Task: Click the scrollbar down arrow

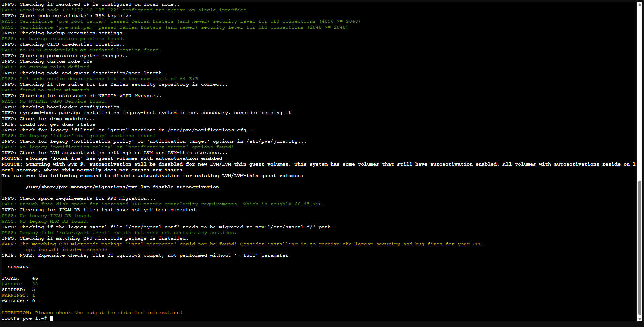Action: point(640,319)
